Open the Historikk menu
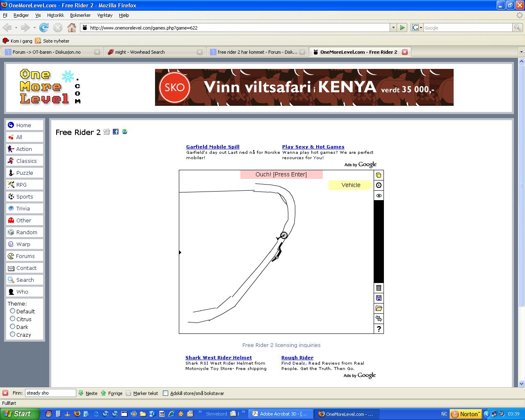The image size is (525, 420). click(55, 15)
